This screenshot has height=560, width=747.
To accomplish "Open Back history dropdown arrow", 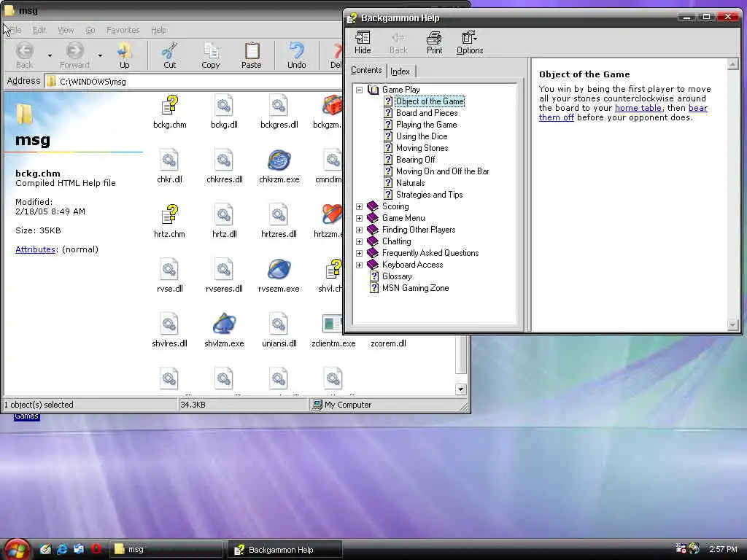I will point(50,55).
